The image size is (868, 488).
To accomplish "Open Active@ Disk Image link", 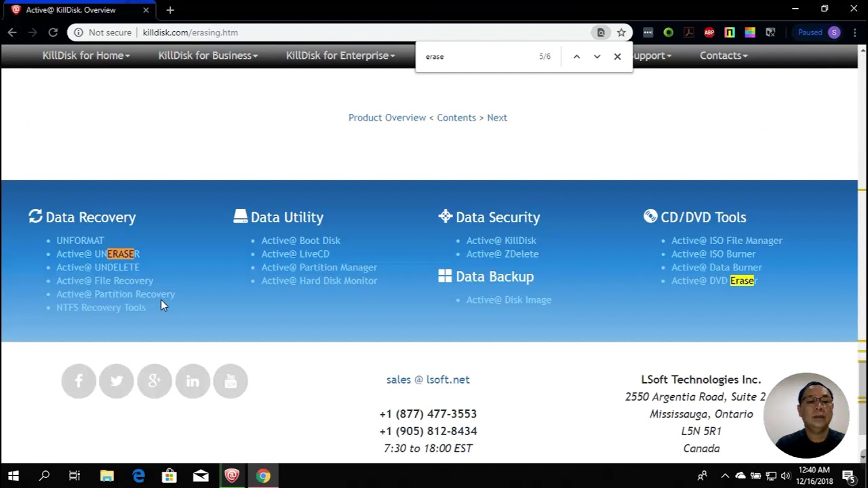I will tap(509, 300).
